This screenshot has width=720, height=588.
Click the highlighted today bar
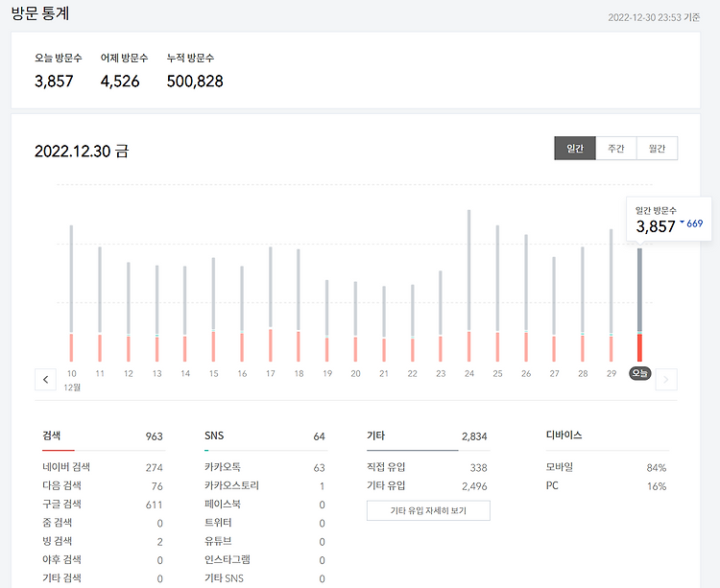pos(639,305)
